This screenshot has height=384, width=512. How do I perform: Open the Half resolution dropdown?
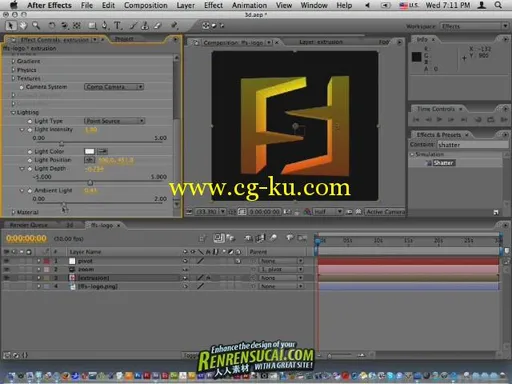(x=328, y=212)
